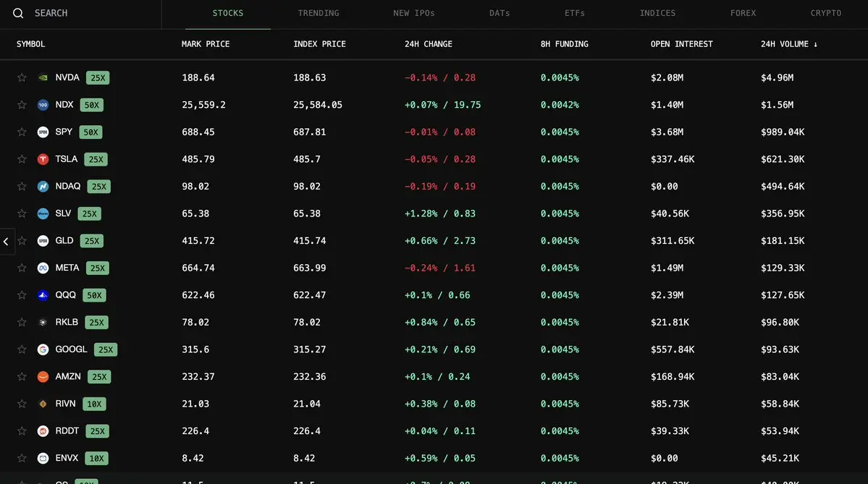Toggle the star for SPY
Viewport: 868px width, 484px height.
[22, 132]
